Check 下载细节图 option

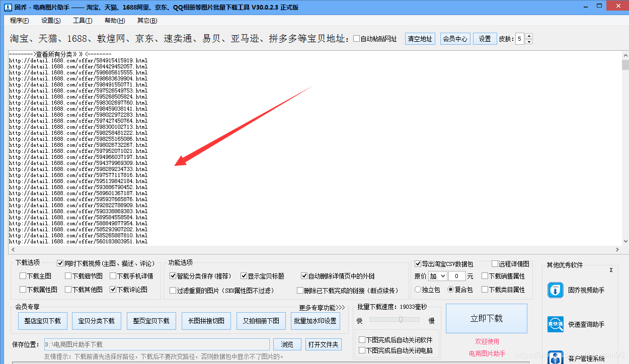point(68,276)
